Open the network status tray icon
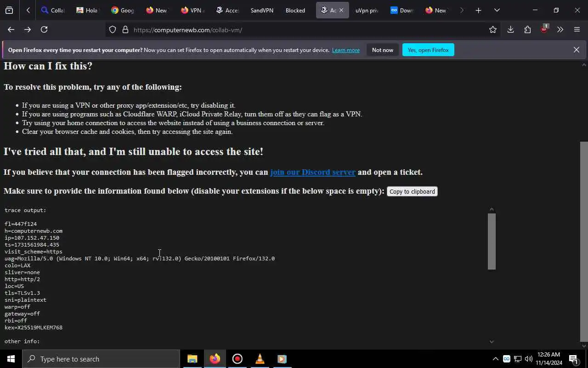 518,359
